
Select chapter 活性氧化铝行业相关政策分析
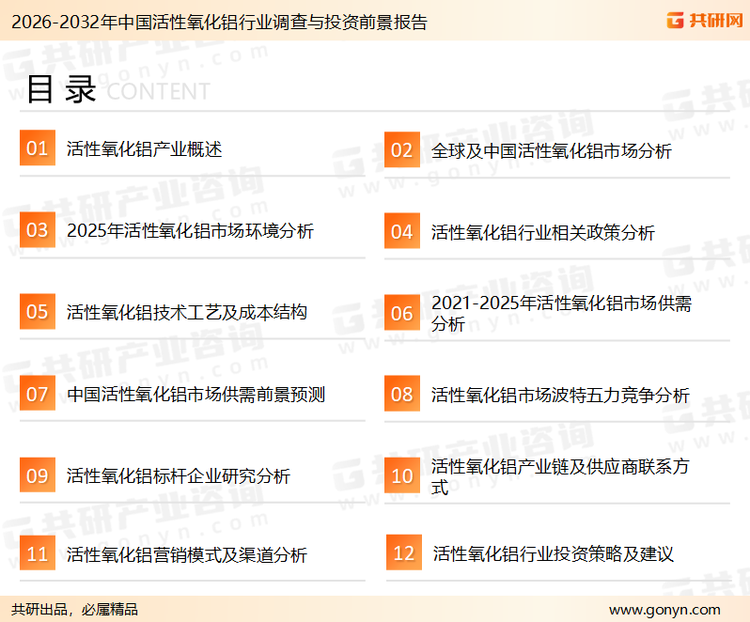543,233
